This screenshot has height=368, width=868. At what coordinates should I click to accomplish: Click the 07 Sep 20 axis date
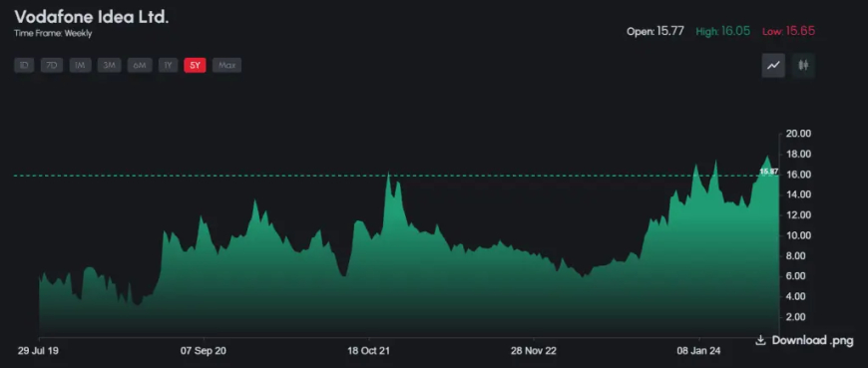pos(204,351)
